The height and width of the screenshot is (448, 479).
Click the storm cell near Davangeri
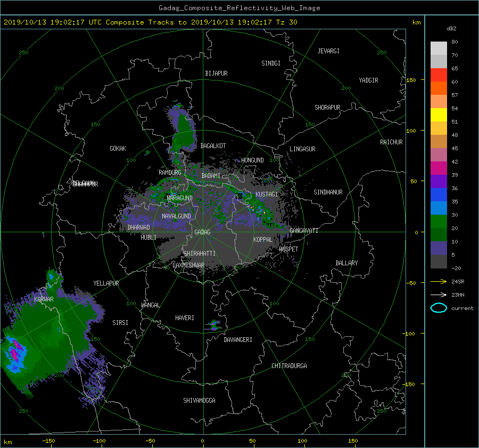tap(214, 325)
